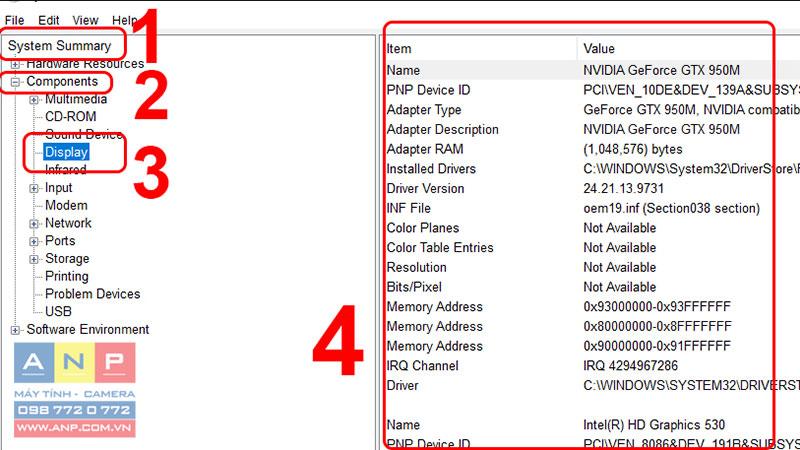This screenshot has width=800, height=450.
Task: Select the CD-ROM tree item
Action: pyautogui.click(x=70, y=117)
